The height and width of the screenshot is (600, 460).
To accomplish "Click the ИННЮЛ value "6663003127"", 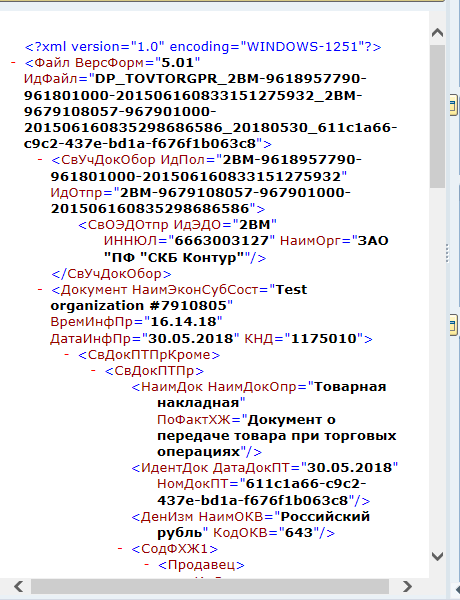I will coord(224,241).
